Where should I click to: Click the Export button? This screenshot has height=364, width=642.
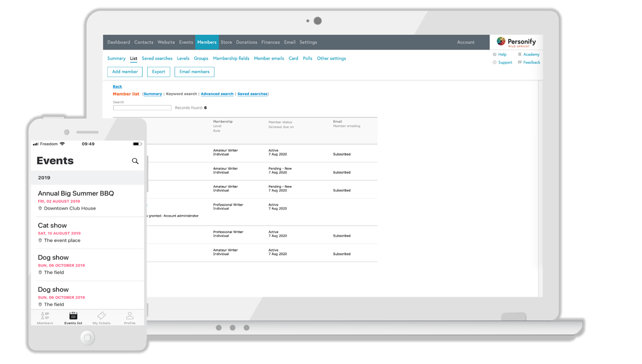158,72
